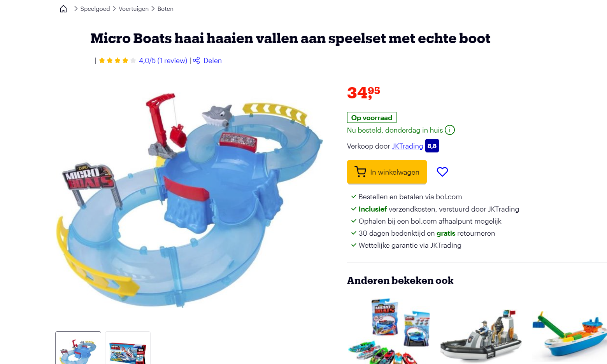This screenshot has height=364, width=607.
Task: Click the Delen share link
Action: tap(212, 60)
